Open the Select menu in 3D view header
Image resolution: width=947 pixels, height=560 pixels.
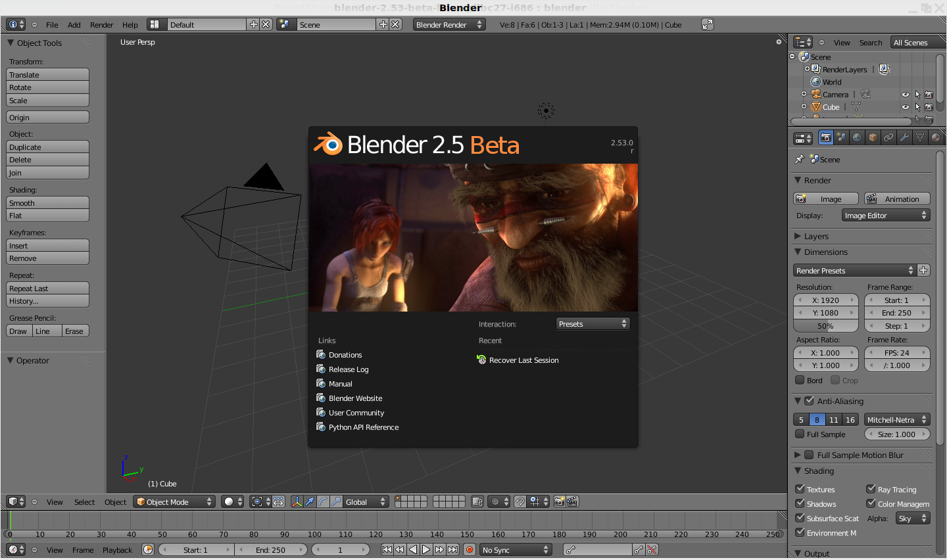tap(84, 502)
